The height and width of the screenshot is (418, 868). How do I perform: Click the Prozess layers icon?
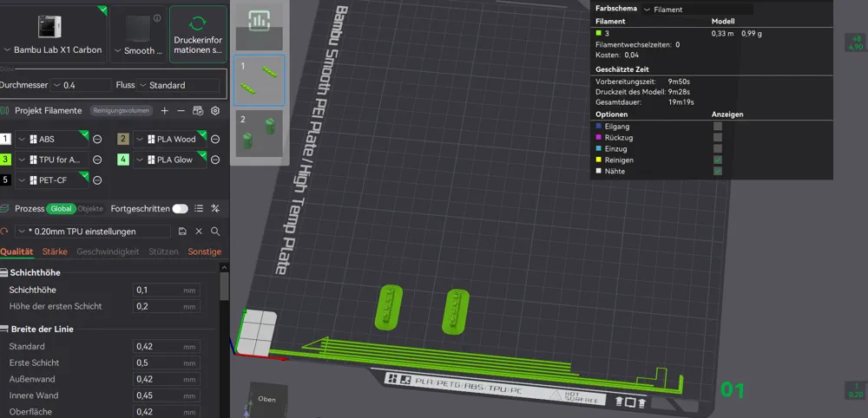(4, 208)
